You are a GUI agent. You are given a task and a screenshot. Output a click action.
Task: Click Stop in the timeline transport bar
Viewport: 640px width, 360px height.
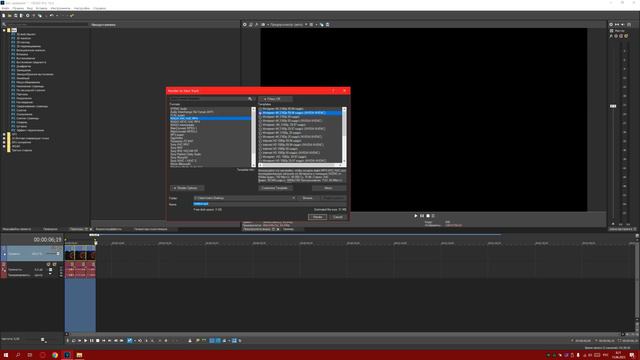tap(98, 340)
